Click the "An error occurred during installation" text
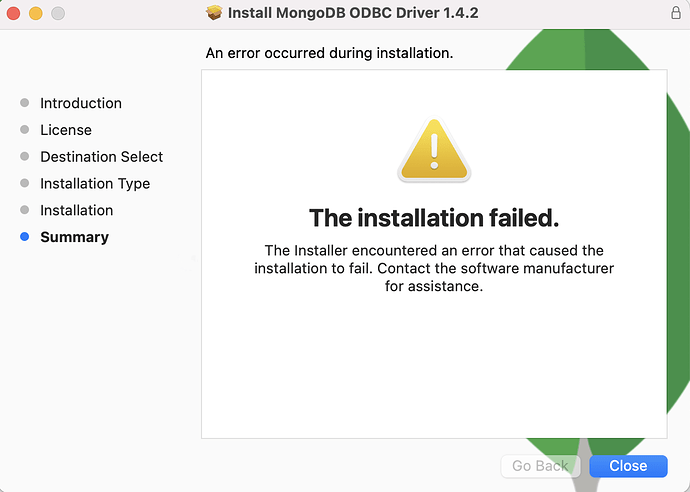690x492 pixels. pos(329,52)
